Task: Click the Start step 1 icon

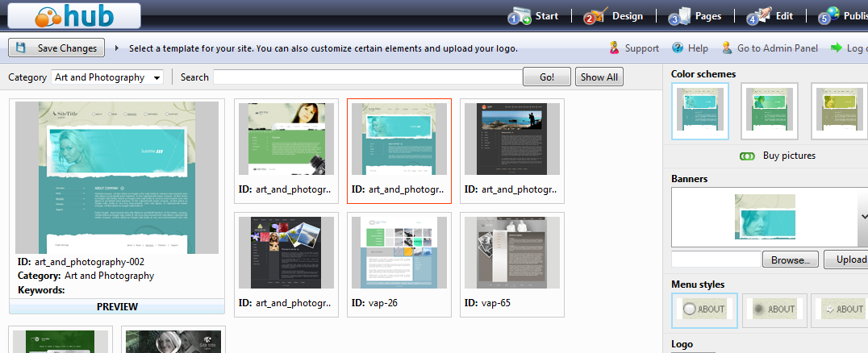Action: tap(519, 16)
